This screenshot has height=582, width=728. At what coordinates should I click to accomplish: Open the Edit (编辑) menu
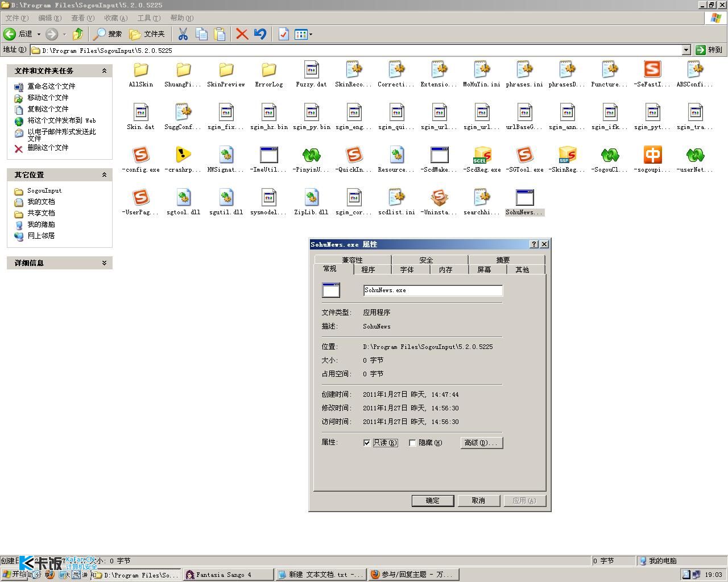click(x=49, y=18)
